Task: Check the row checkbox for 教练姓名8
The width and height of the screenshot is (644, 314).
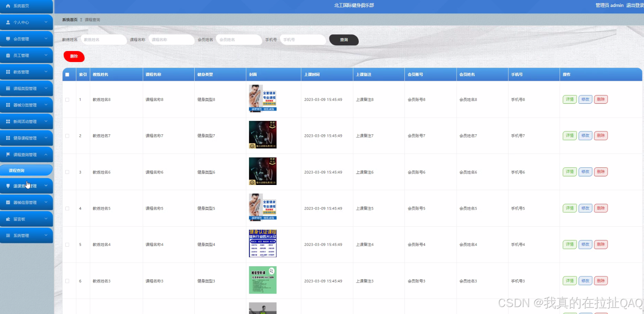Action: (67, 100)
